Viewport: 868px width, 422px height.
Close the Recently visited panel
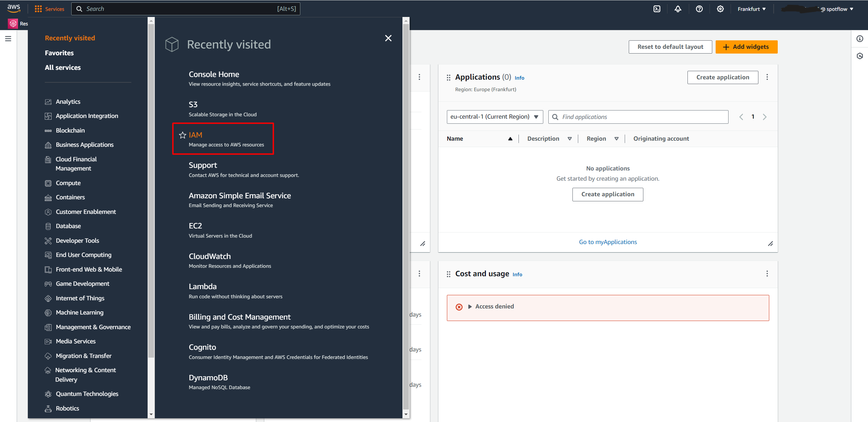[388, 38]
